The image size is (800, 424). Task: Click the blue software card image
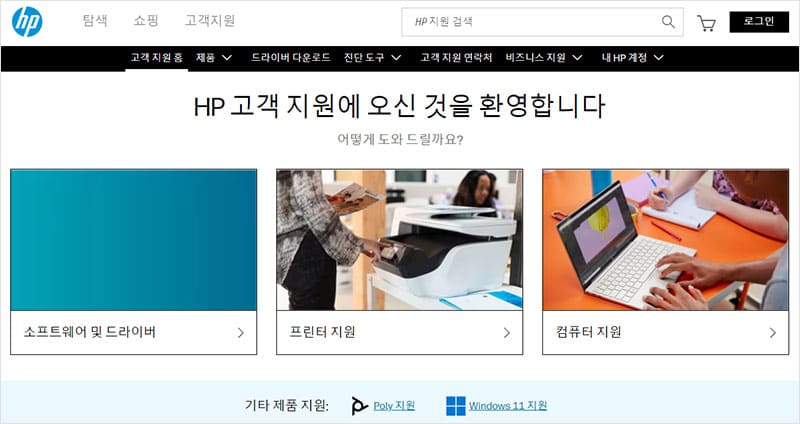click(134, 240)
